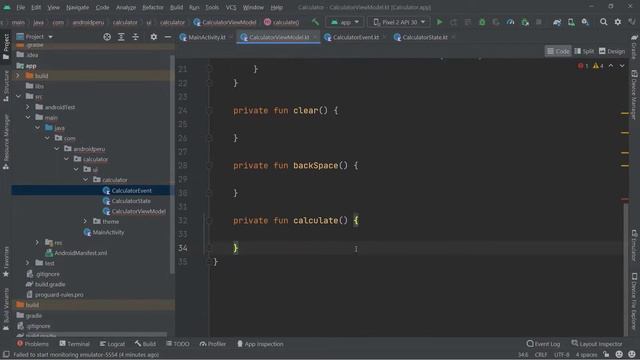Toggle the Project tool window side tab
640x360 pixels.
[6, 47]
